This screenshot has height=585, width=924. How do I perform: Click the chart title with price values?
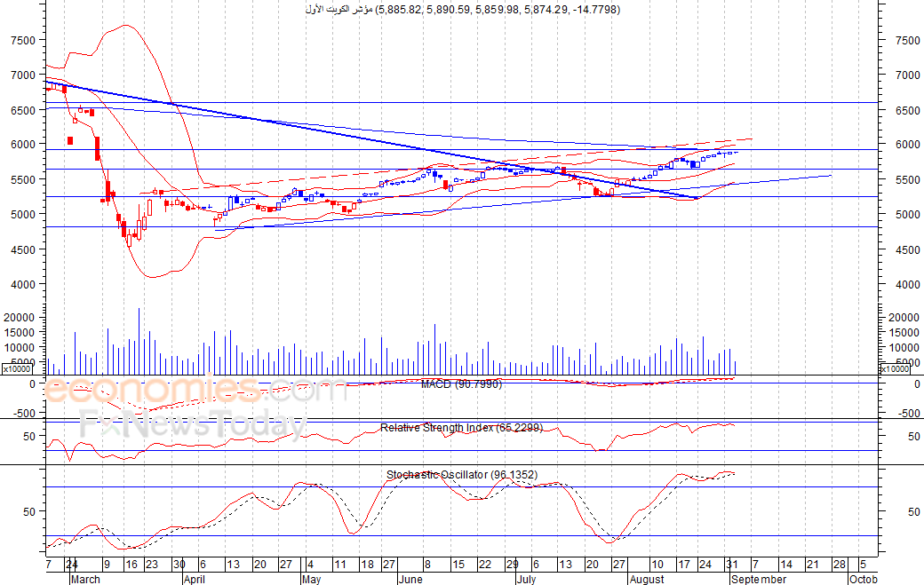(463, 10)
